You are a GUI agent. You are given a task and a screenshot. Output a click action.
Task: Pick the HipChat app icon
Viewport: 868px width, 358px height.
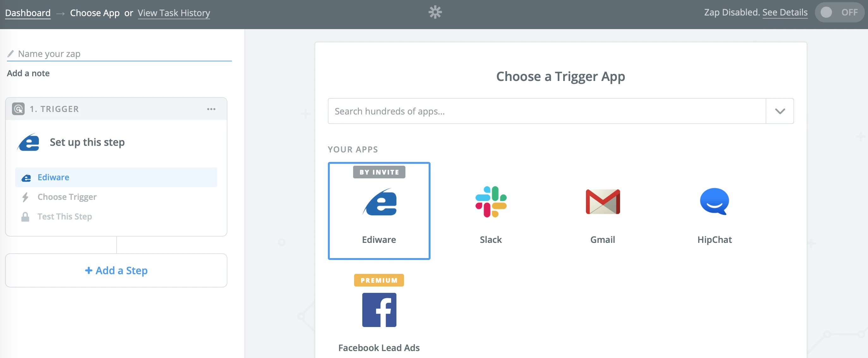coord(714,202)
